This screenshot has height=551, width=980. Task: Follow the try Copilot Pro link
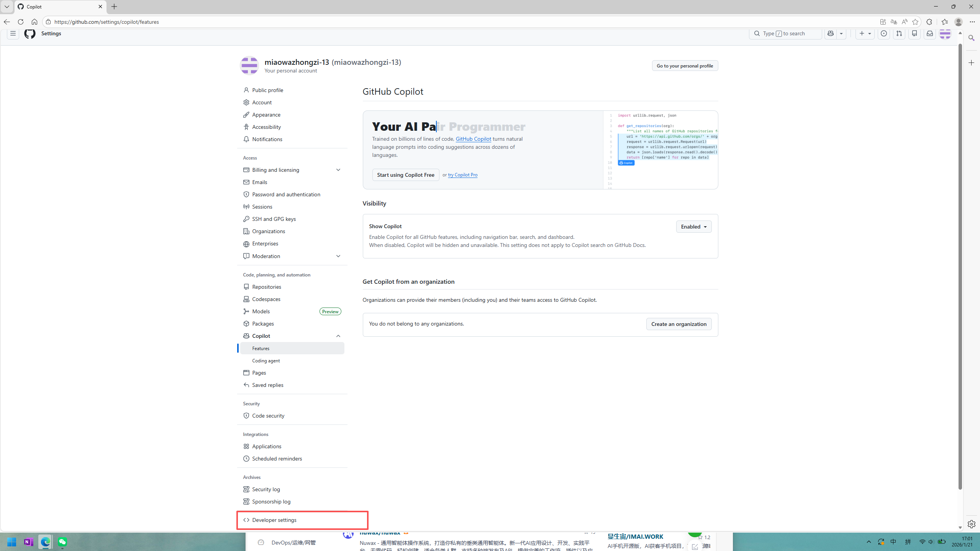[x=462, y=175]
